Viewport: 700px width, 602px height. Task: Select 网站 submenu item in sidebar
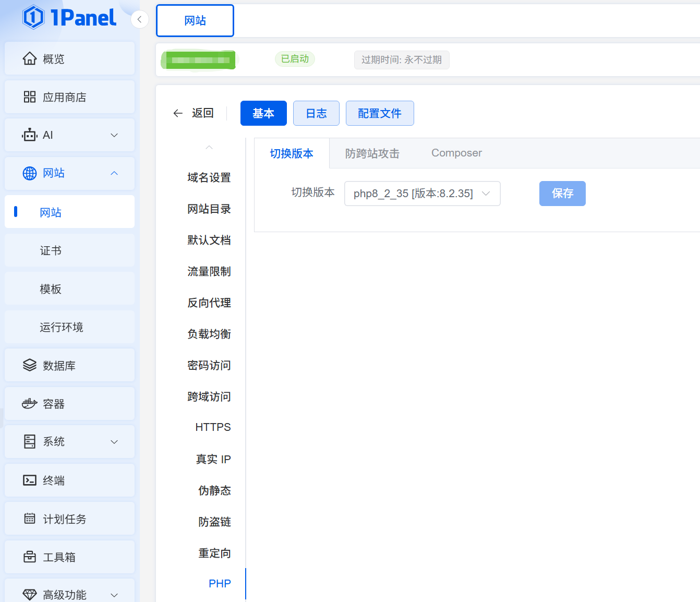click(69, 212)
